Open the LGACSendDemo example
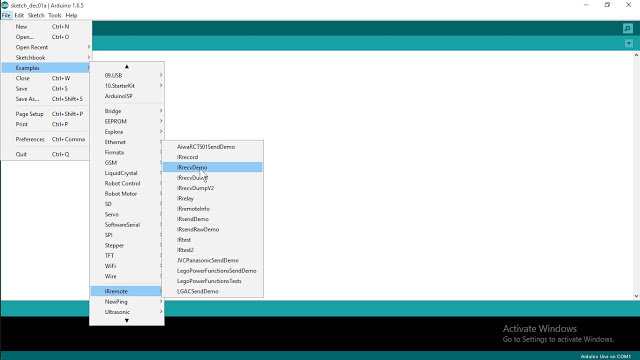The width and height of the screenshot is (640, 360). [213, 291]
